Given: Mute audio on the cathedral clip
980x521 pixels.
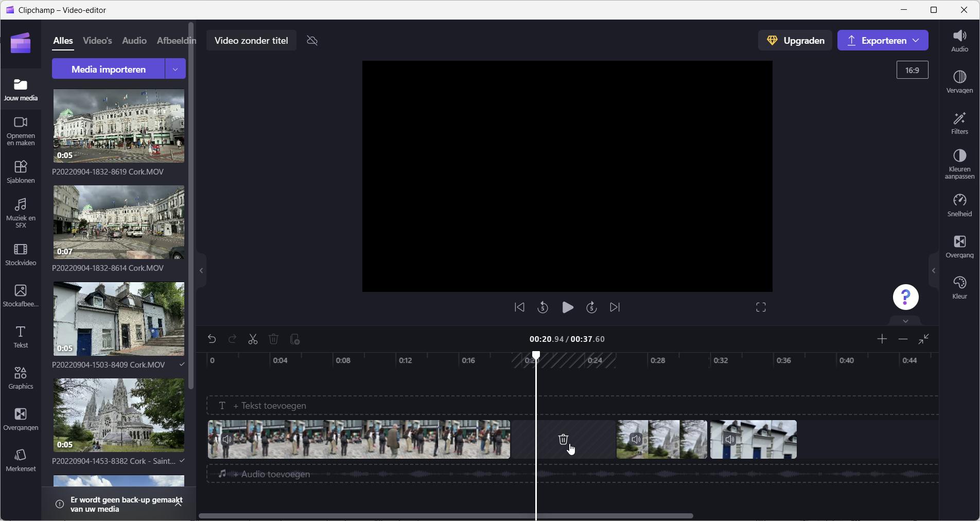Looking at the screenshot, I should (x=636, y=440).
